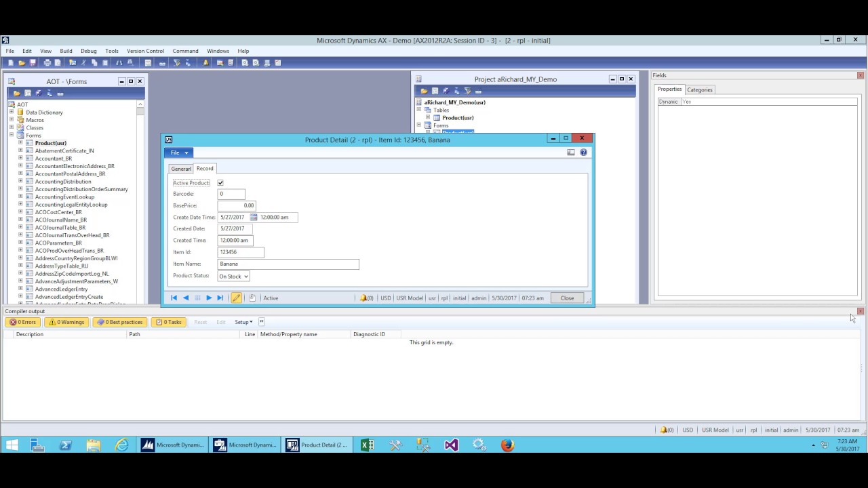Open calendar picker for Create Date Time
This screenshot has width=868, height=488.
pos(254,217)
